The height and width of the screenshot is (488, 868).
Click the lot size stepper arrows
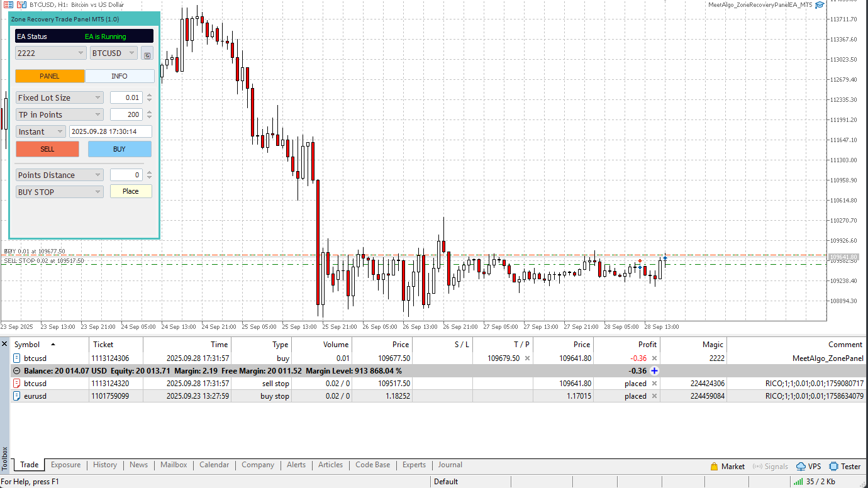[149, 97]
